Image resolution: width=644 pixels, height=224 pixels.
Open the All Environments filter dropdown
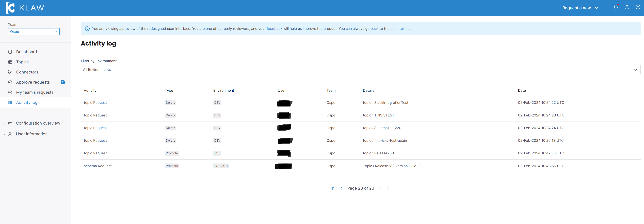pyautogui.click(x=360, y=70)
